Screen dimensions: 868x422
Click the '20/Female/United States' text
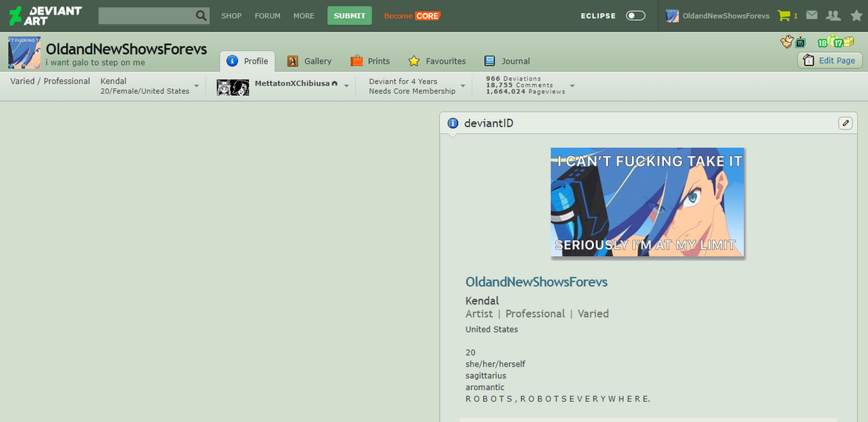pyautogui.click(x=145, y=91)
